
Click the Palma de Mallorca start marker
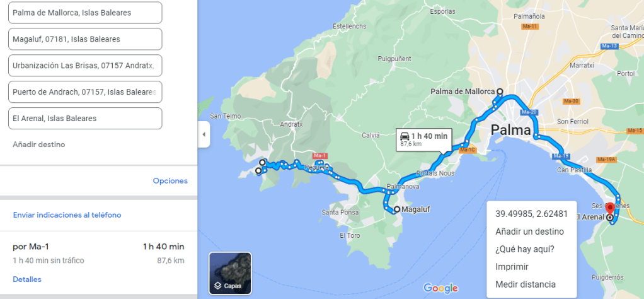(500, 91)
